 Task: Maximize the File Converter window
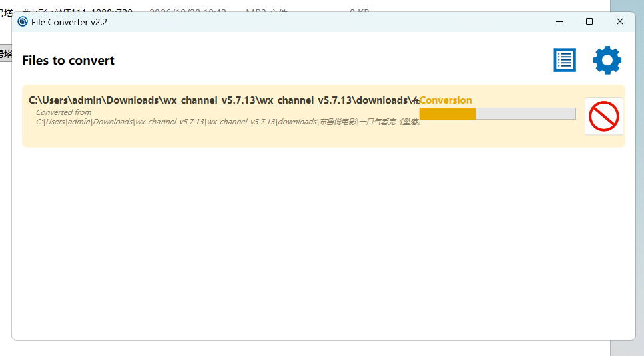[589, 21]
